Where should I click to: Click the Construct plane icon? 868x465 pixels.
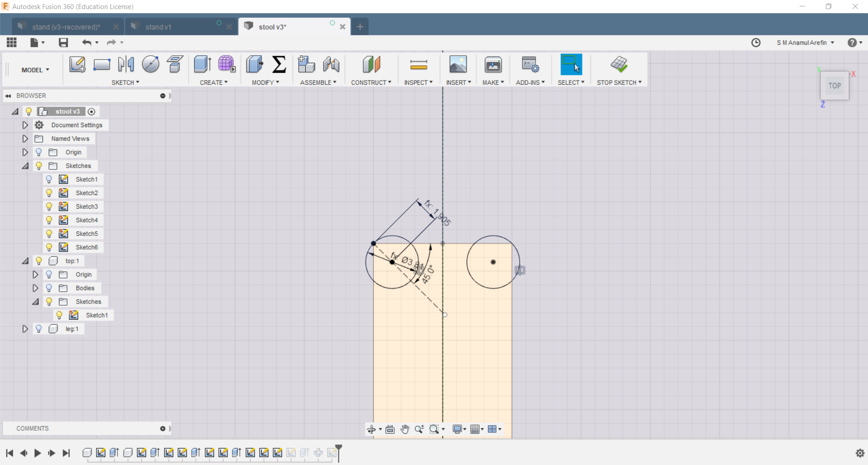371,64
